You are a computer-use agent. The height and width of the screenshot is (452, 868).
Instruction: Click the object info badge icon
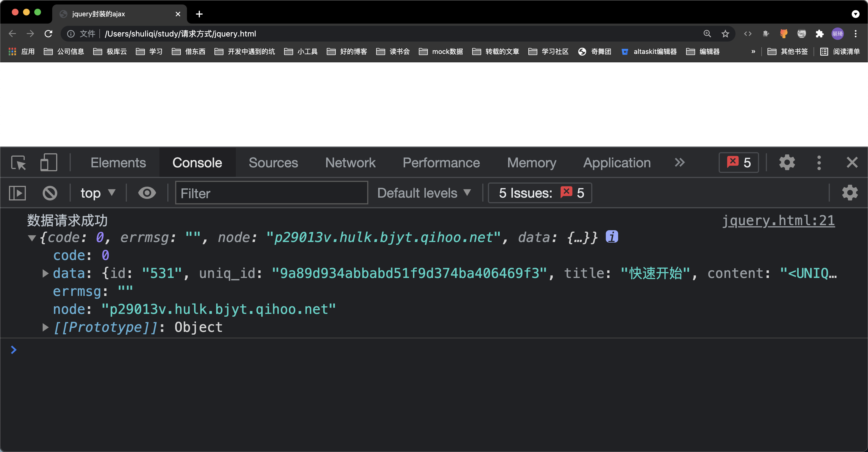click(612, 237)
